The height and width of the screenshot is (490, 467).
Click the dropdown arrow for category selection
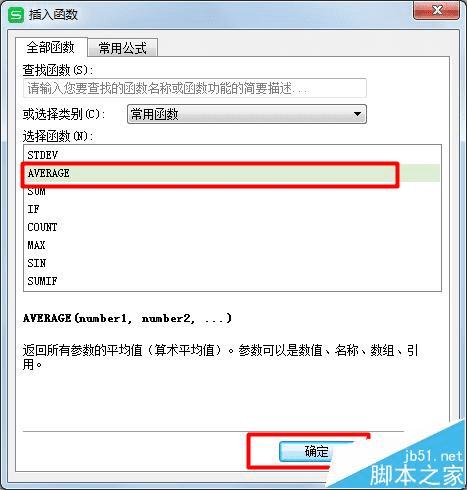[x=357, y=114]
